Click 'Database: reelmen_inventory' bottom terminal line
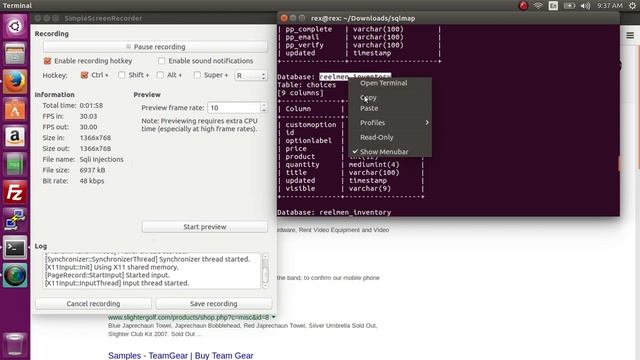 (334, 212)
